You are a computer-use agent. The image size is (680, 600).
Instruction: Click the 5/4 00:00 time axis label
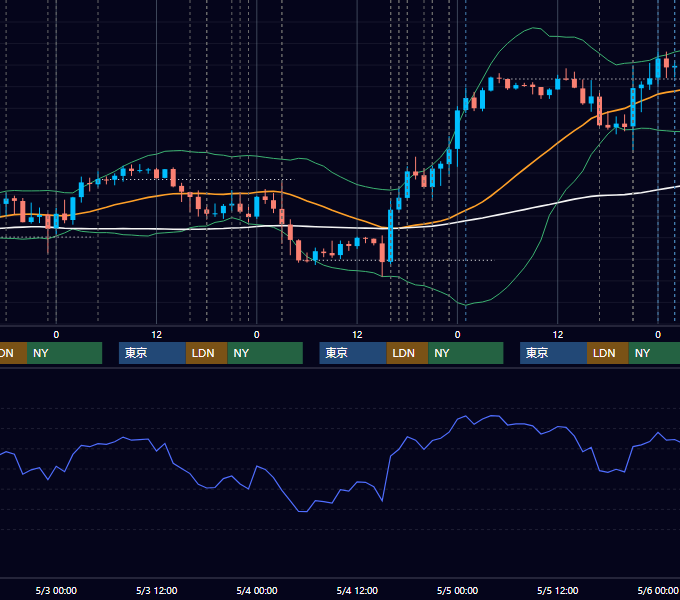[257, 590]
